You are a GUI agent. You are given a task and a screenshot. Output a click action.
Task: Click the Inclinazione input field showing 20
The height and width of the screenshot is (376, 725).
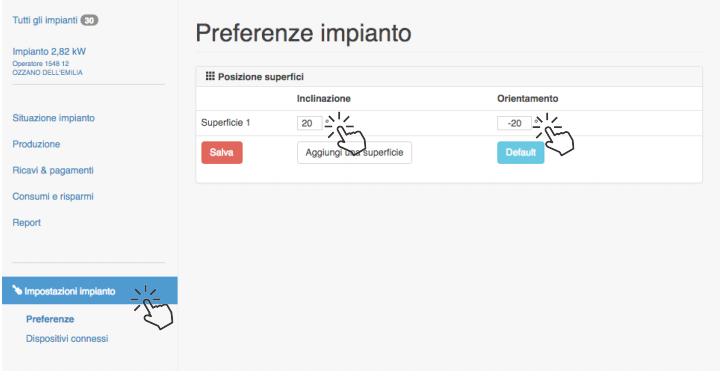[x=309, y=123]
